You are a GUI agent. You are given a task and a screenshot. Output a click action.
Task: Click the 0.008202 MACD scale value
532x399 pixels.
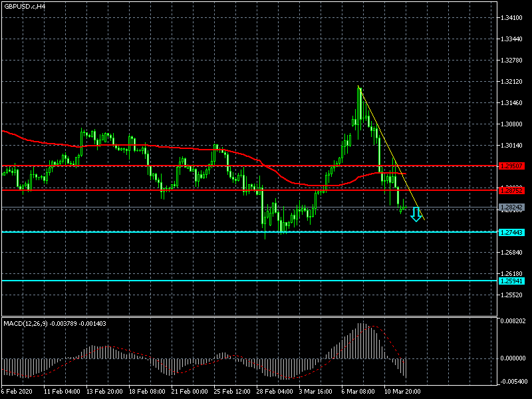coord(513,321)
